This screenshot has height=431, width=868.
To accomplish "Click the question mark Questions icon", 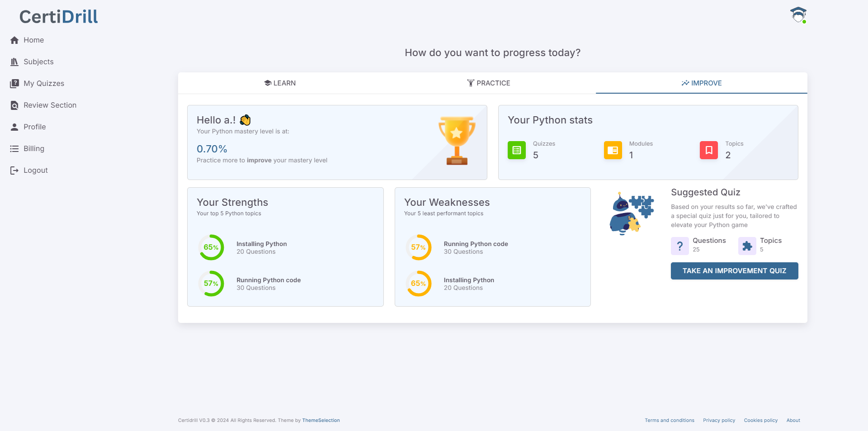I will 680,246.
